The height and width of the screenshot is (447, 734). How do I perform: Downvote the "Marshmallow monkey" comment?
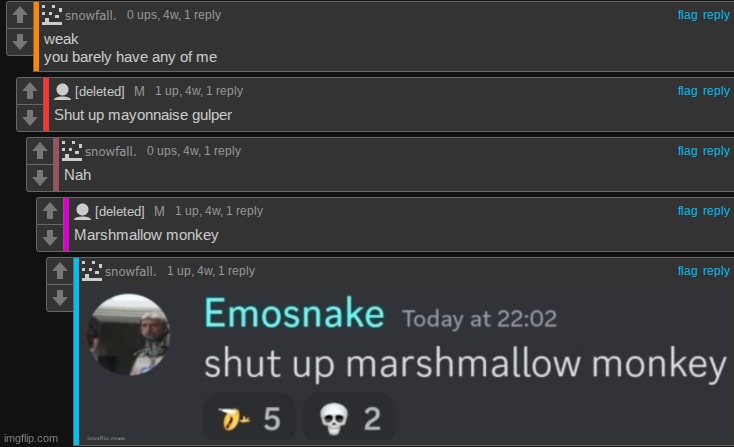click(50, 238)
